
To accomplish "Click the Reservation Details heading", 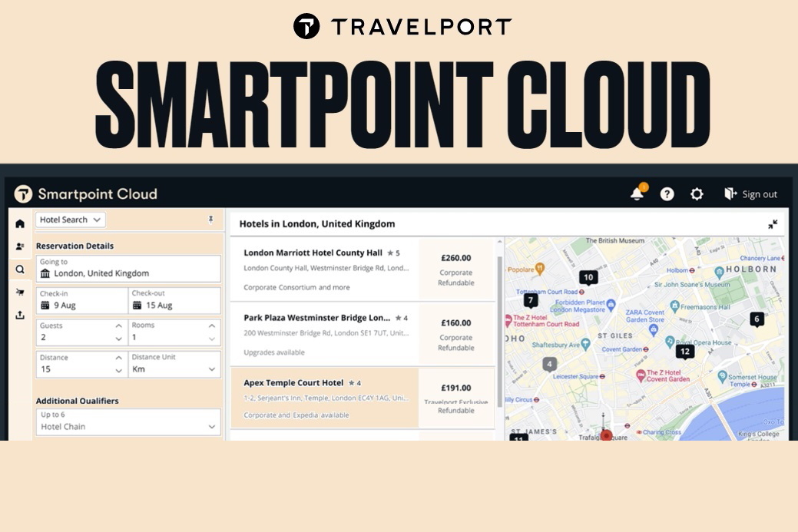I will click(x=75, y=246).
